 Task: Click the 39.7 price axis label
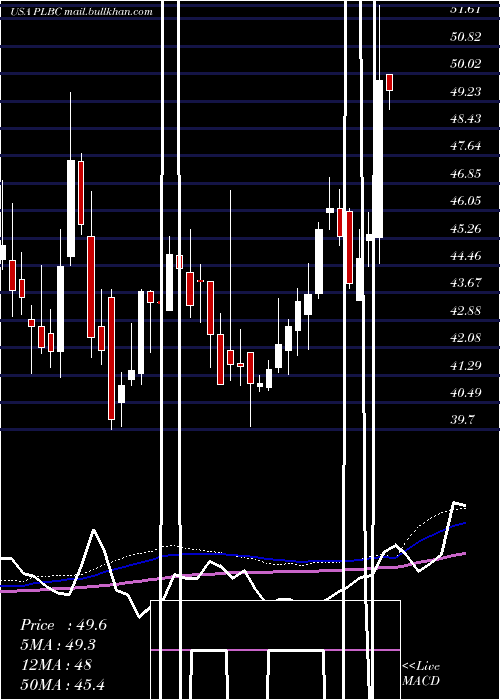[x=462, y=420]
